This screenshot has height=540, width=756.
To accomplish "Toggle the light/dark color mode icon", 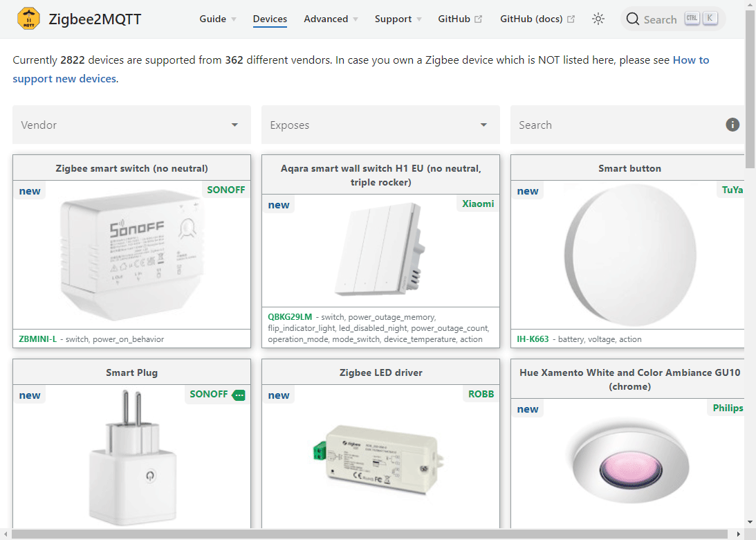I will click(x=598, y=19).
